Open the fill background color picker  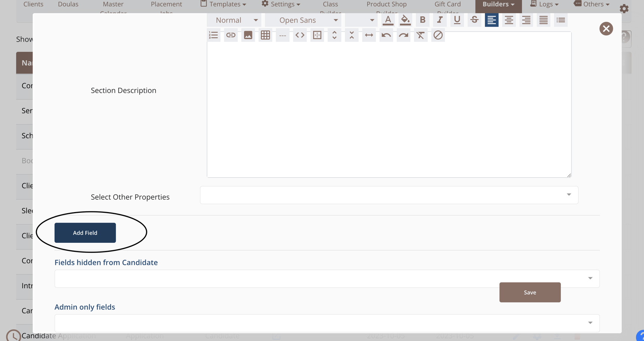(x=405, y=20)
